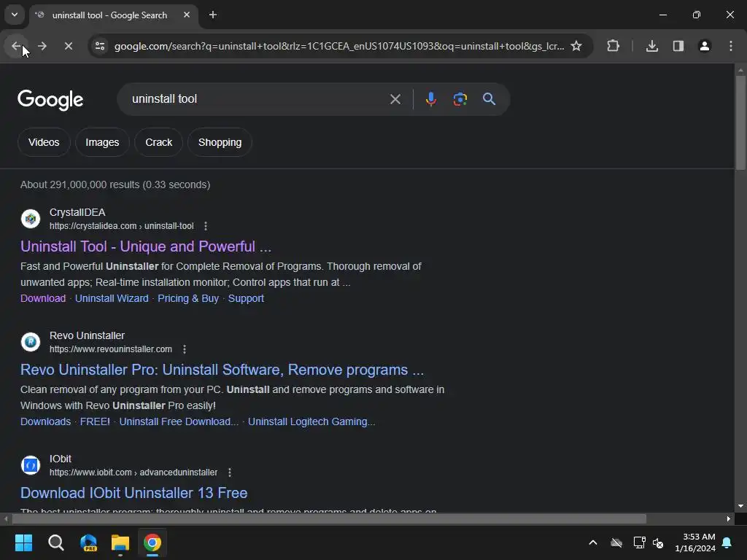
Task: Click the address bar URL
Action: 339,46
